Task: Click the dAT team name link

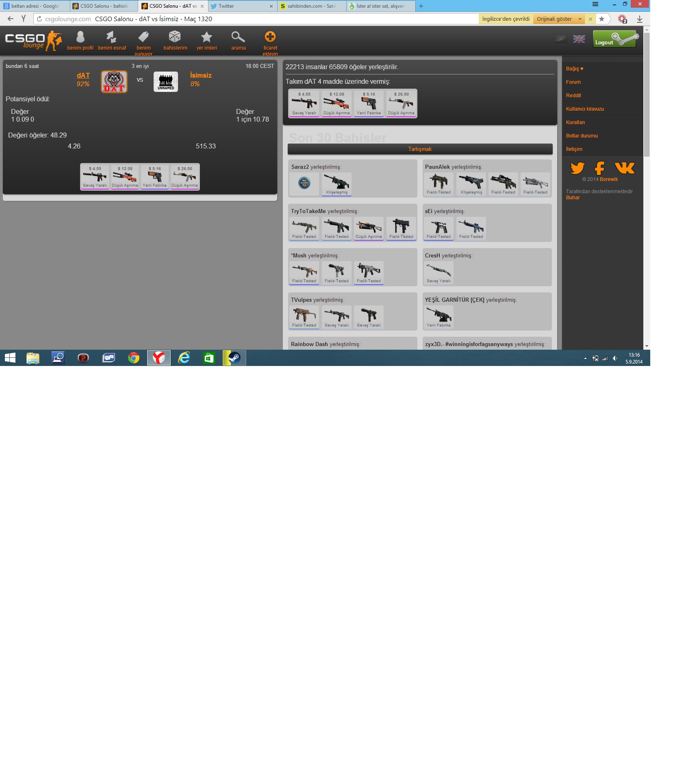Action: (x=83, y=75)
